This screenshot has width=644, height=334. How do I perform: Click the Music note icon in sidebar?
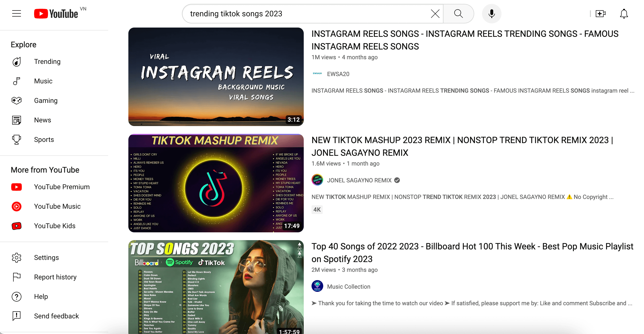pos(17,81)
